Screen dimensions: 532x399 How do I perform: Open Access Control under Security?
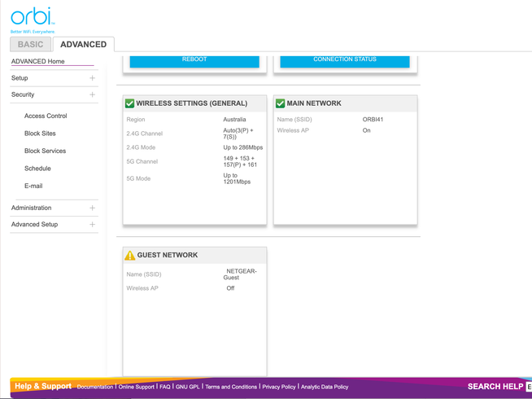pyautogui.click(x=46, y=116)
